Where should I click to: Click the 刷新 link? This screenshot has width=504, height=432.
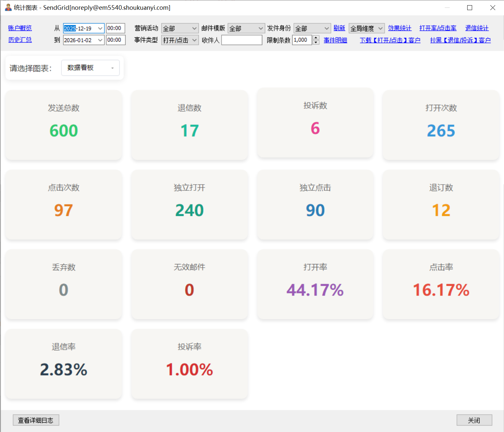pyautogui.click(x=339, y=28)
